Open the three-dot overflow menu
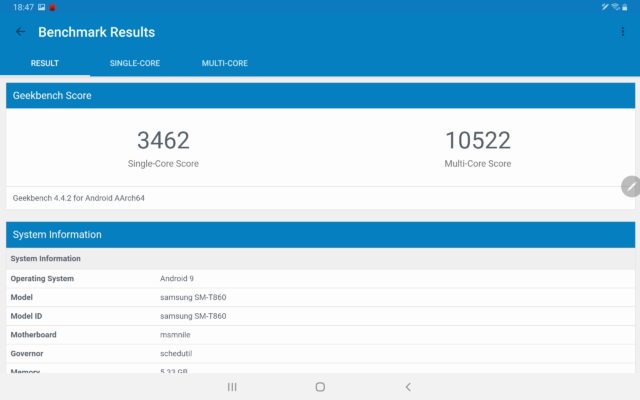The height and width of the screenshot is (400, 640). coord(622,32)
